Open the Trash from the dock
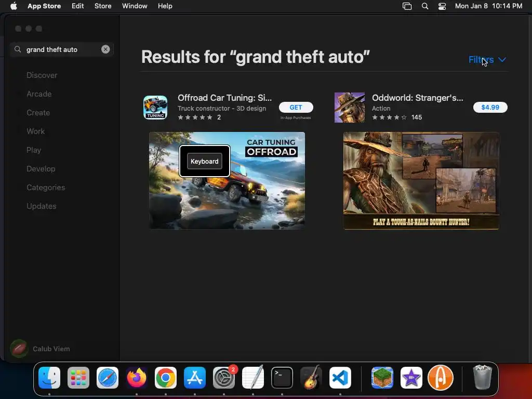 [x=482, y=378]
